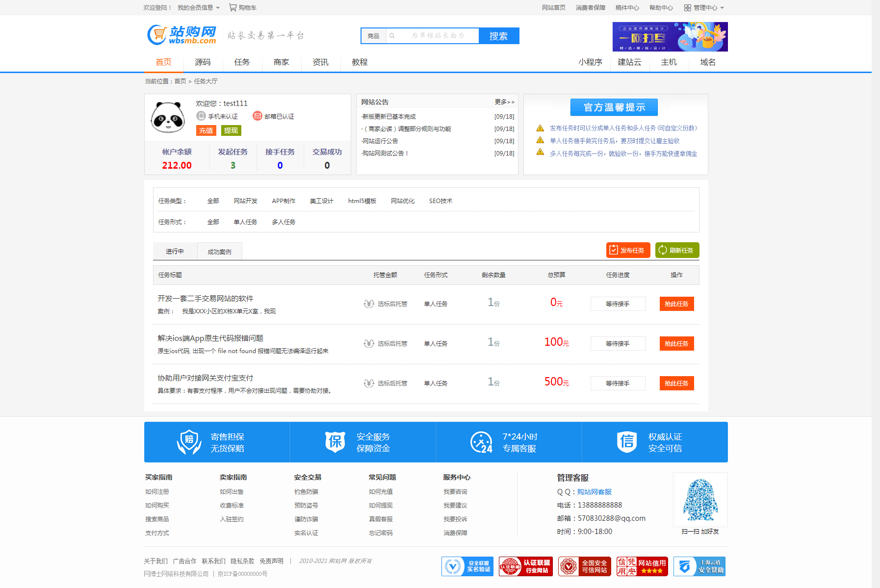Click the 提现 withdraw button
This screenshot has width=880, height=588.
click(231, 130)
